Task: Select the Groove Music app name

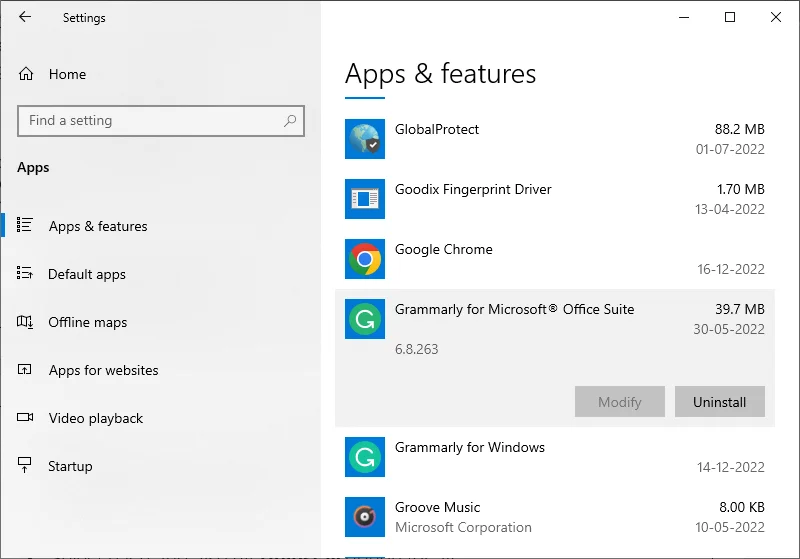Action: pyautogui.click(x=437, y=507)
